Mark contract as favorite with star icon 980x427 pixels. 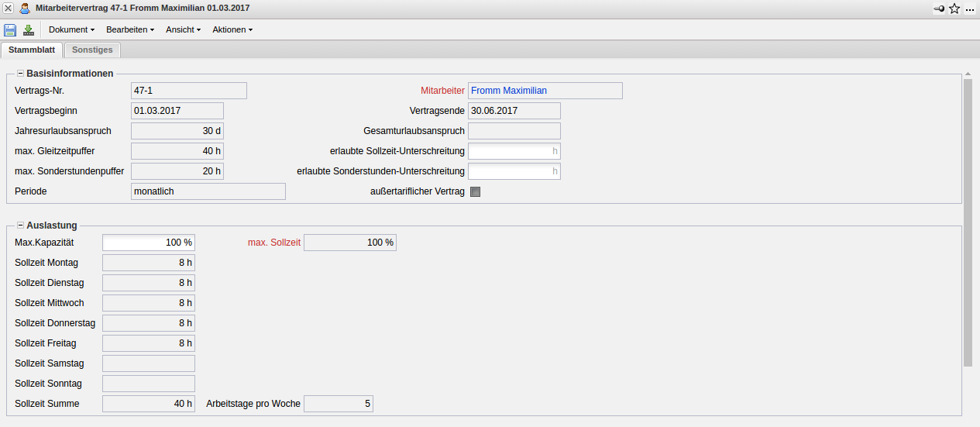point(954,9)
